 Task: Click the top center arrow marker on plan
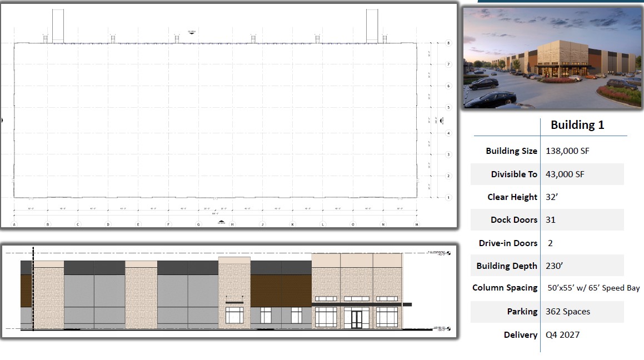coord(192,32)
